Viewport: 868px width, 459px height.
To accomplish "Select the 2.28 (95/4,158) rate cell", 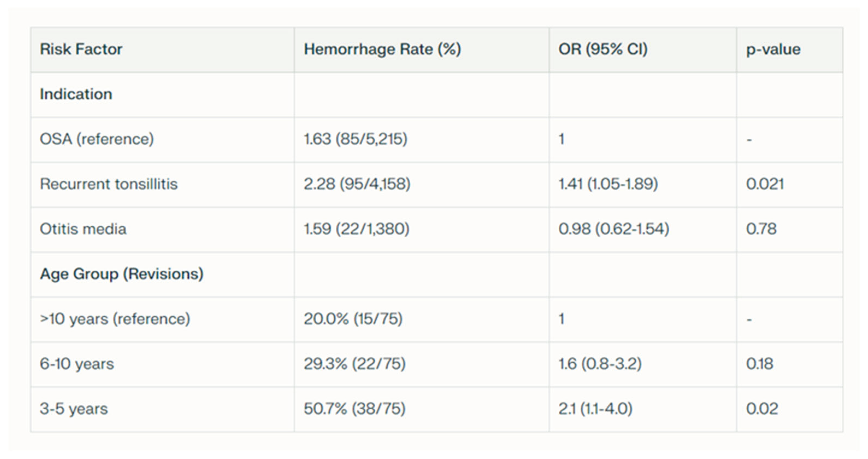I will tap(357, 184).
